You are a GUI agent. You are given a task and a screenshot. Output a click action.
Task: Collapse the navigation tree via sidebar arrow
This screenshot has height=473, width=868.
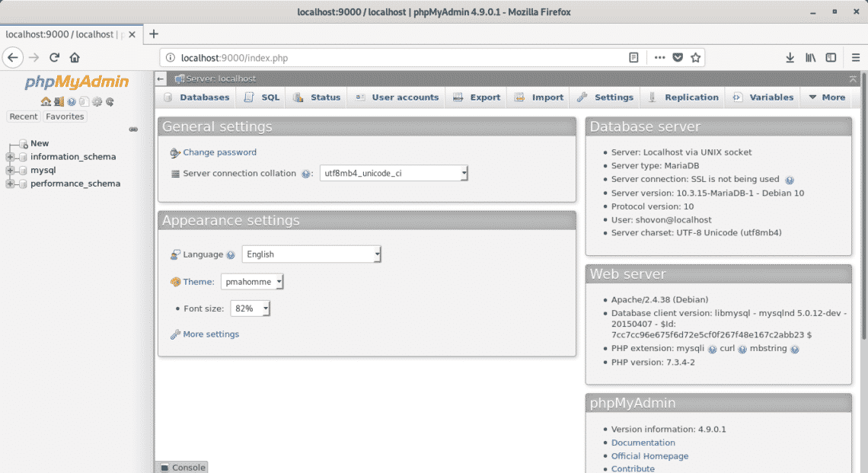[134, 129]
